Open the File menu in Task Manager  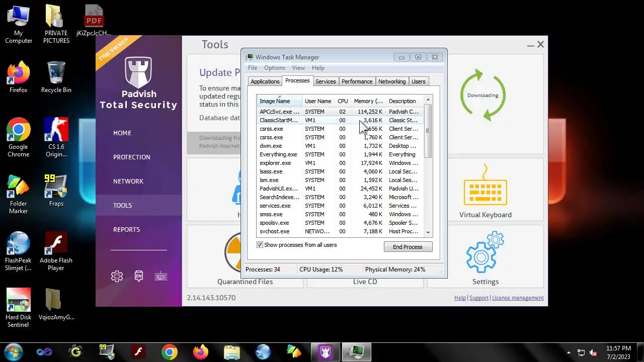point(253,68)
